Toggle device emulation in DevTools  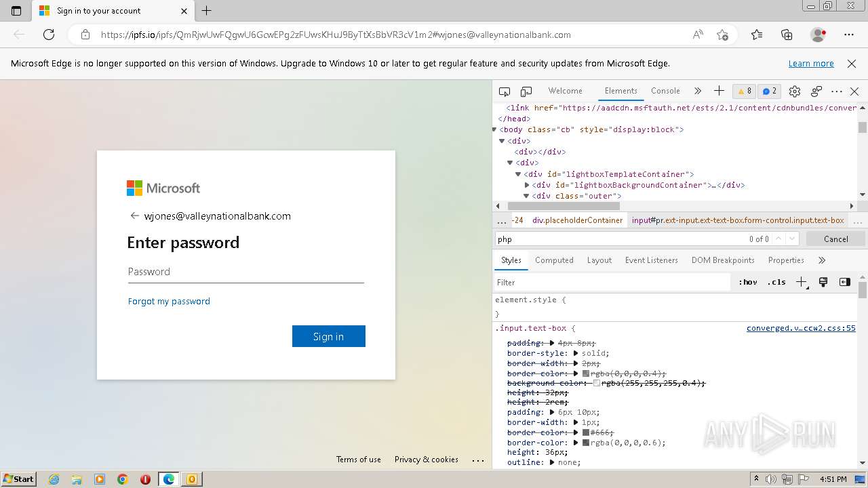coord(526,91)
